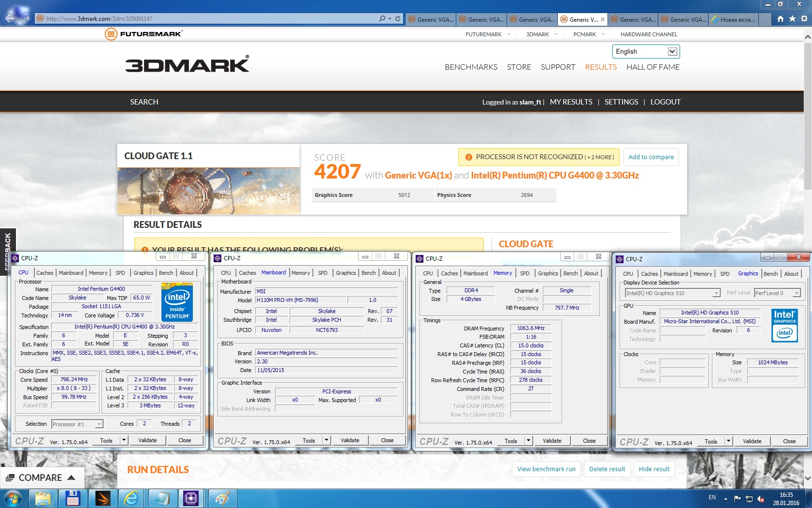The image size is (812, 508).
Task: Click the SEARCH field in dark bar
Action: point(144,102)
